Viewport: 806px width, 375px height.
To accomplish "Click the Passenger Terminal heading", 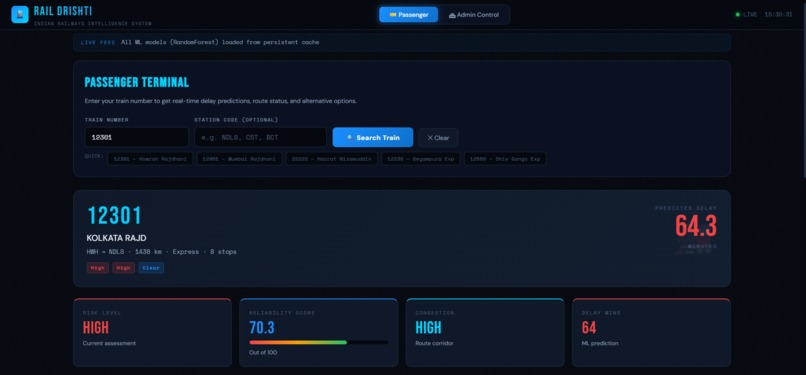I will [x=137, y=82].
